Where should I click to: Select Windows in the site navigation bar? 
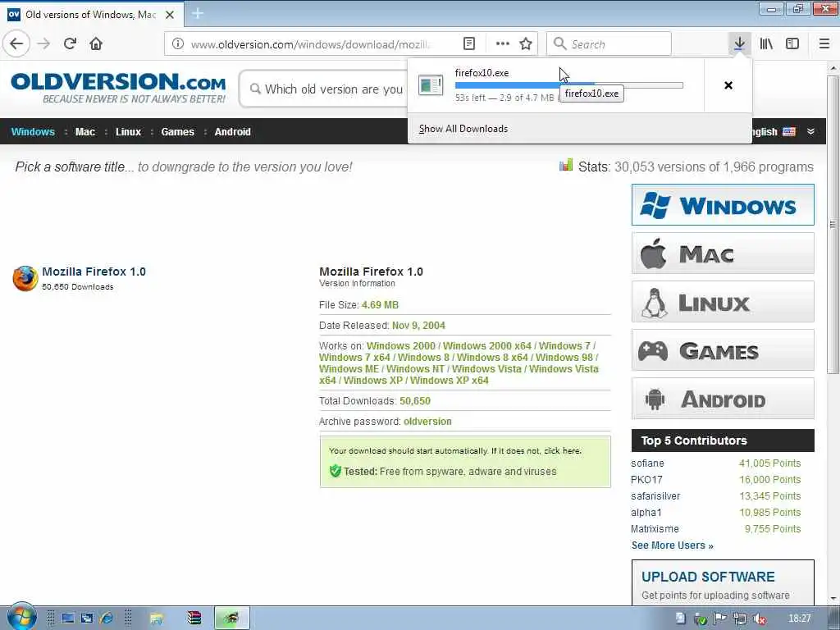pos(33,132)
